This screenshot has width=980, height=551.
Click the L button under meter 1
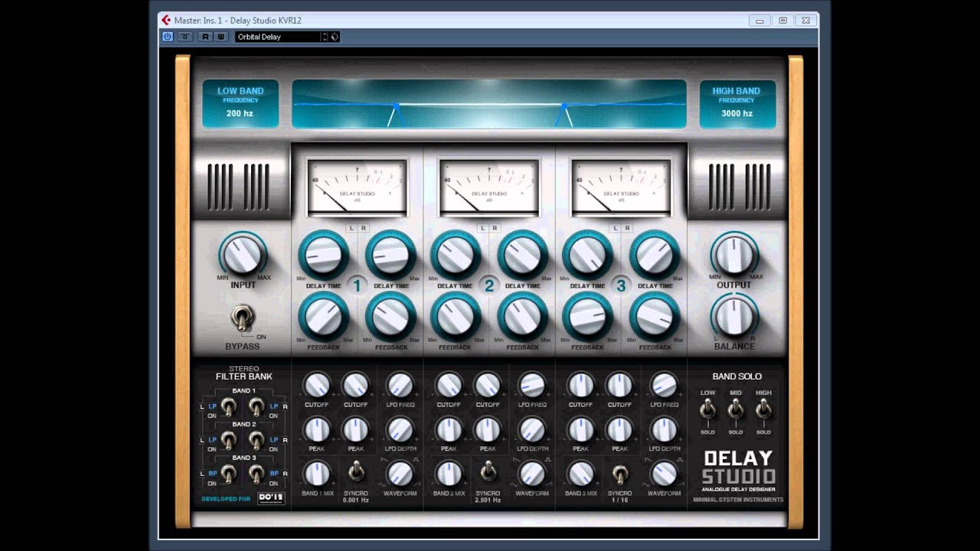352,228
